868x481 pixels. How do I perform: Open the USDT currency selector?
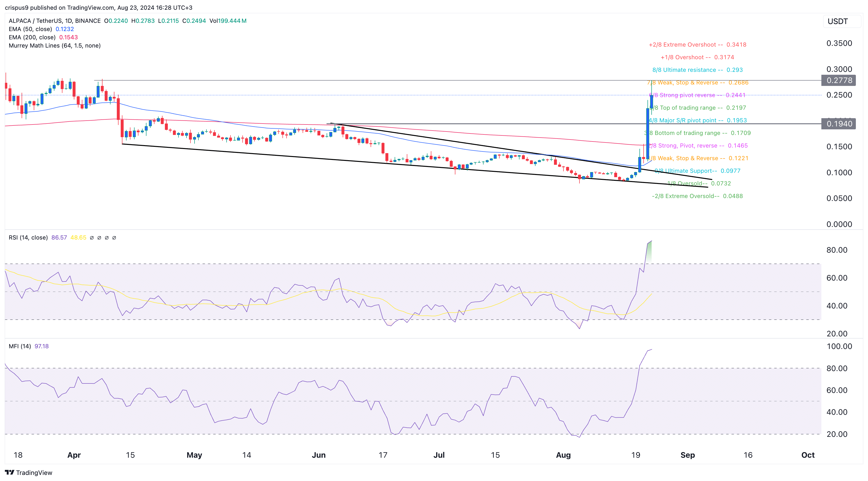click(842, 22)
